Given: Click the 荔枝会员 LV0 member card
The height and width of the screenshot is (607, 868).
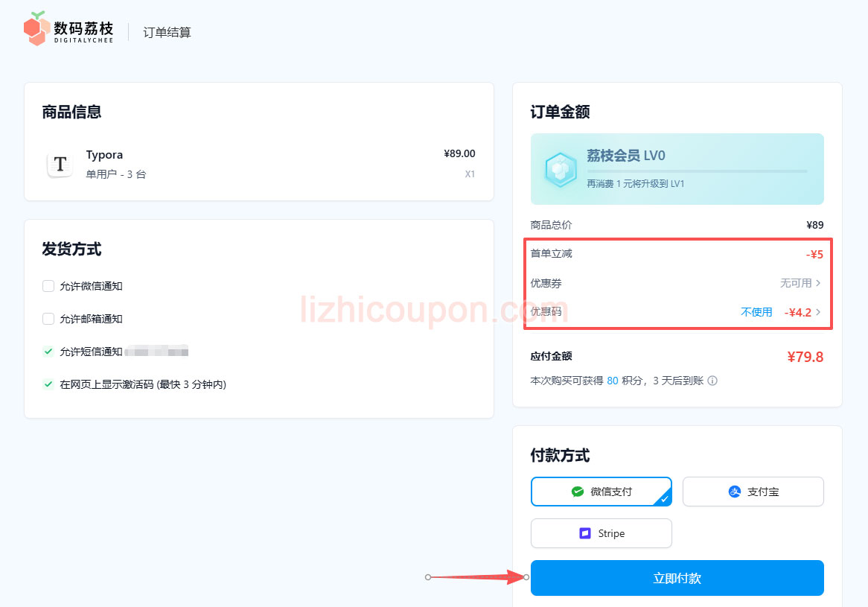Looking at the screenshot, I should pos(677,169).
